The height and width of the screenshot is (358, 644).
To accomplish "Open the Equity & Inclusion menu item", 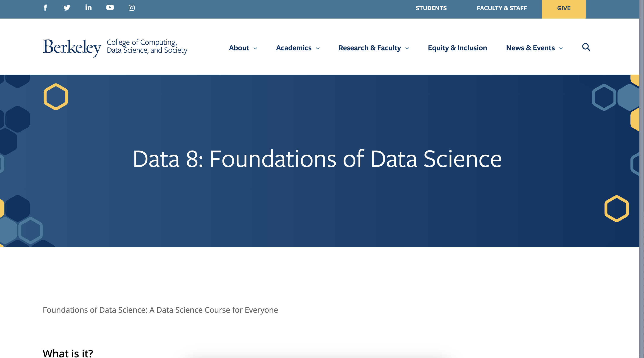I will click(x=457, y=48).
